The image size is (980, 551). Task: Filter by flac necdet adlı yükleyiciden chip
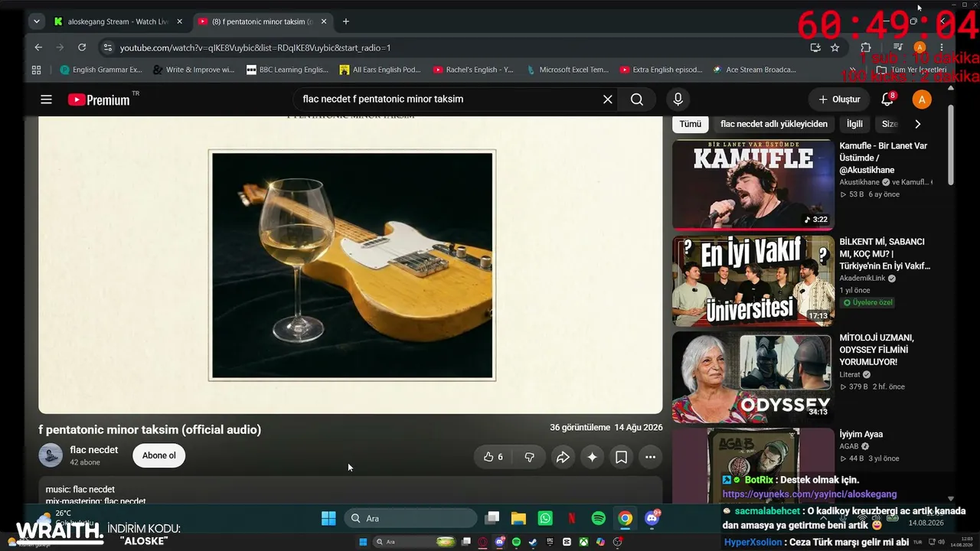point(774,124)
